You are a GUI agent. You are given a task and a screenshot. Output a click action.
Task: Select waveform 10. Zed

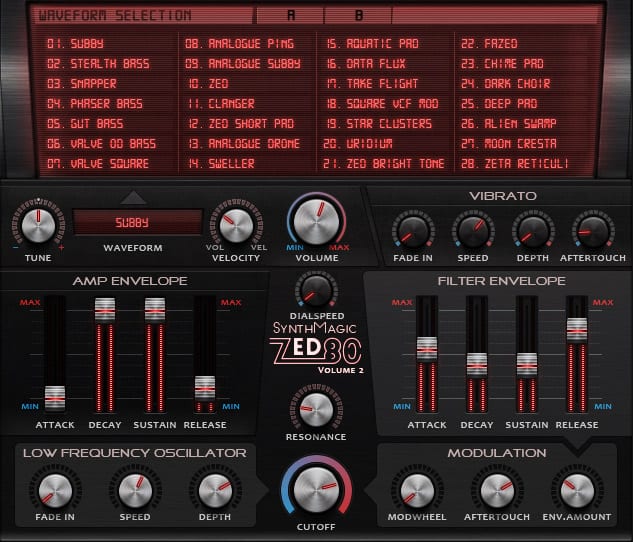pyautogui.click(x=208, y=84)
